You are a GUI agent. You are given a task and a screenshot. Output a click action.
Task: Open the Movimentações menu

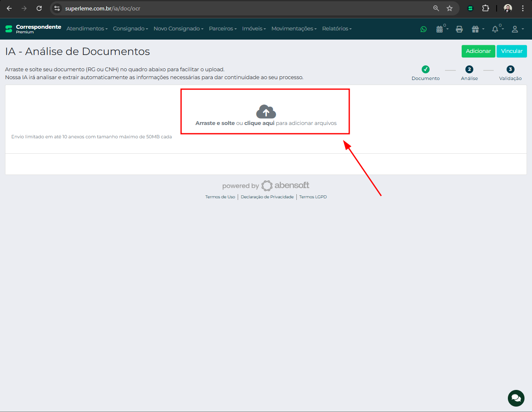[294, 29]
